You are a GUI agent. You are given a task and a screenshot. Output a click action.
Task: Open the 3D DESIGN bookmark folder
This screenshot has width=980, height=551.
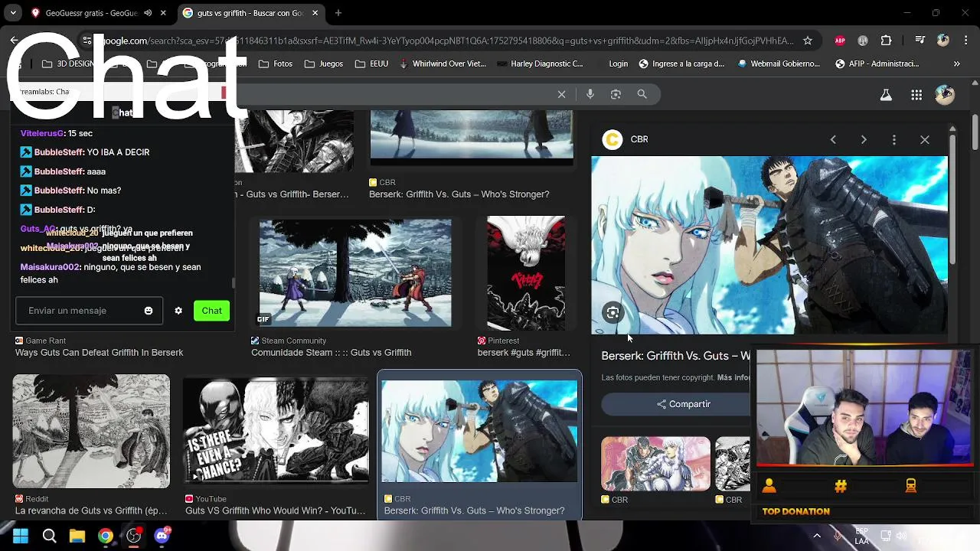(69, 64)
